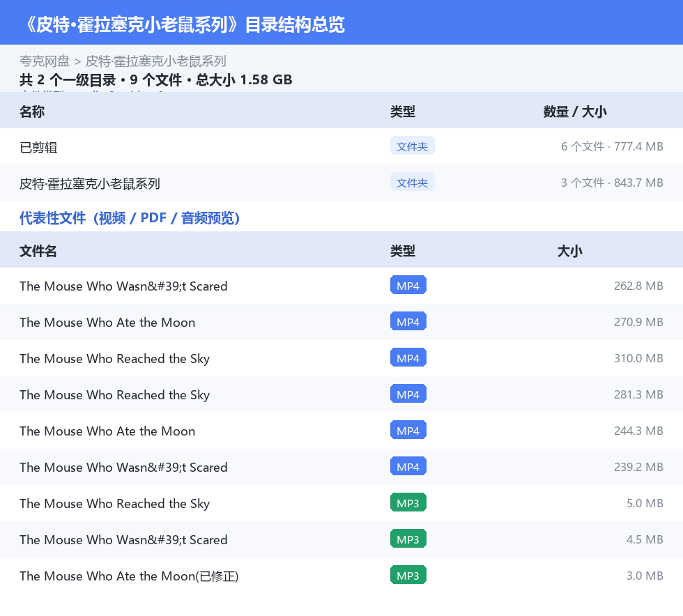Select the 244.3 MB size value
The width and height of the screenshot is (683, 616).
coord(638,431)
